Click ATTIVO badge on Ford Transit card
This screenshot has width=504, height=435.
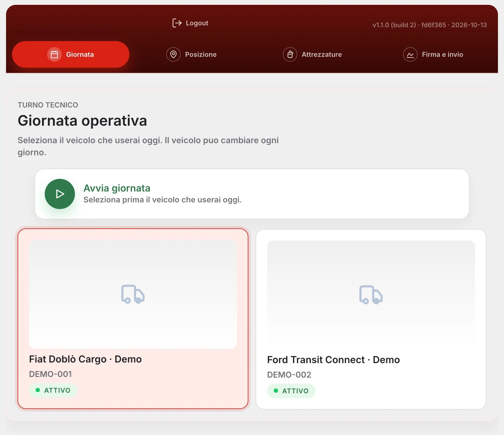click(291, 391)
